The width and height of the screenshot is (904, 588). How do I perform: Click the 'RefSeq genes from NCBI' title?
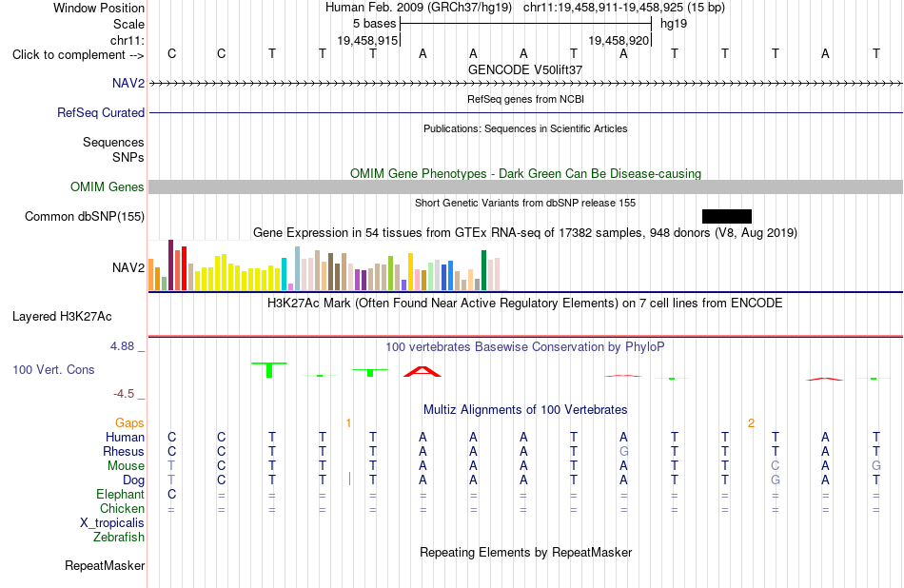525,99
